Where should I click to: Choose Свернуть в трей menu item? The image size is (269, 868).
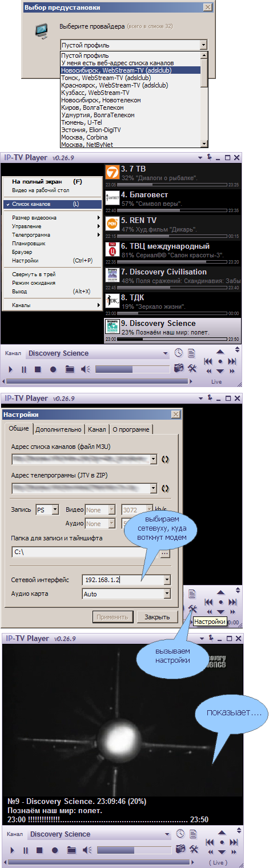(x=51, y=274)
